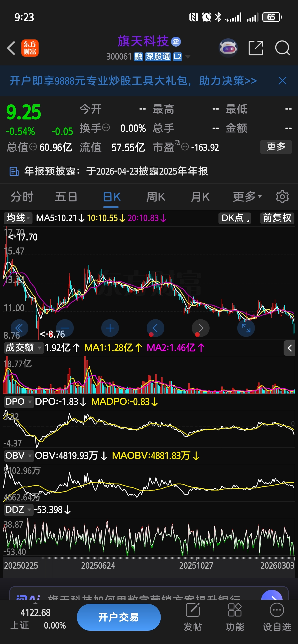
Task: Open the AI robot assistant icon
Action: [x=228, y=48]
